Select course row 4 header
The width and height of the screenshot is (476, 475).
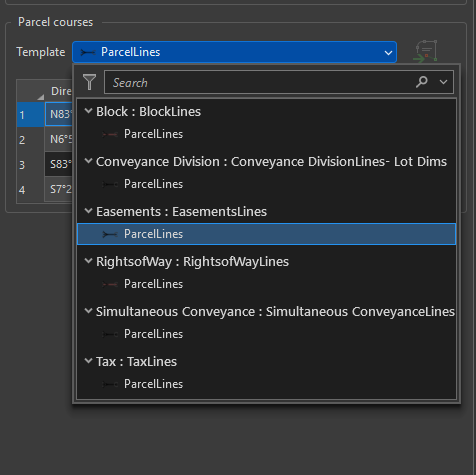pyautogui.click(x=30, y=190)
